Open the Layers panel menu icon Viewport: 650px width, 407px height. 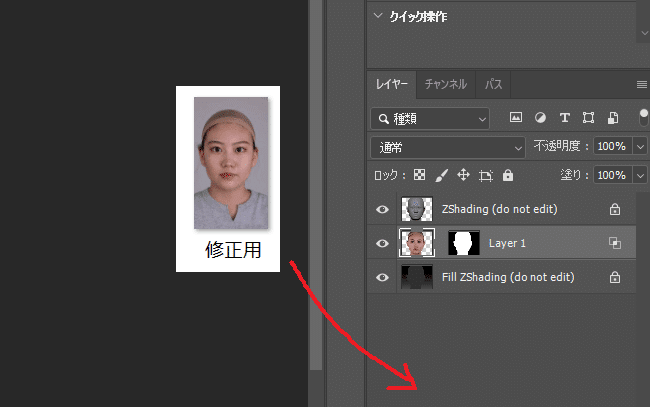click(642, 85)
